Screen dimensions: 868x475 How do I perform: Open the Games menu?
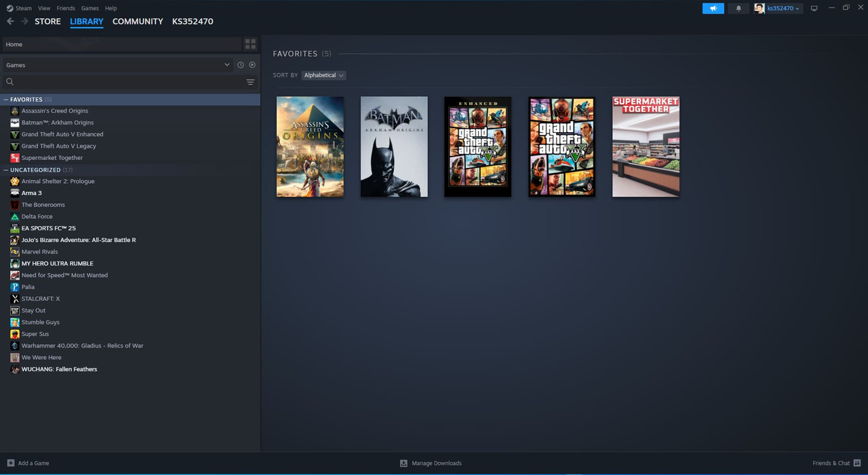pos(90,8)
